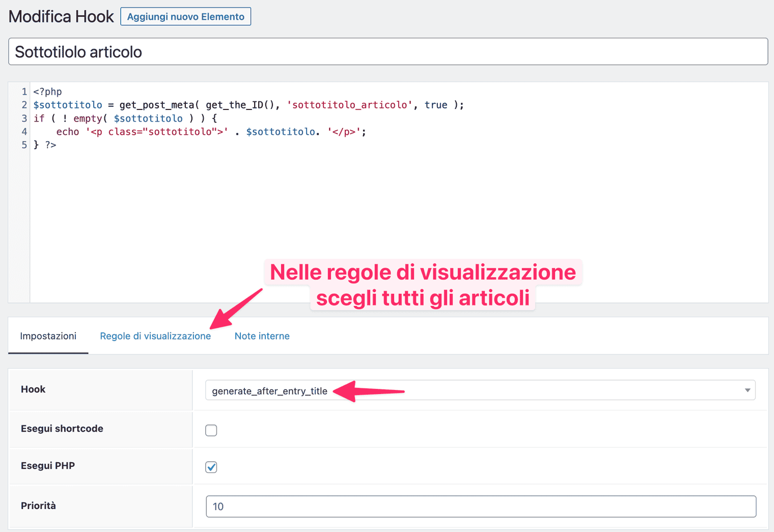
Task: Uncheck the Esegui PHP checkbox
Action: point(211,467)
